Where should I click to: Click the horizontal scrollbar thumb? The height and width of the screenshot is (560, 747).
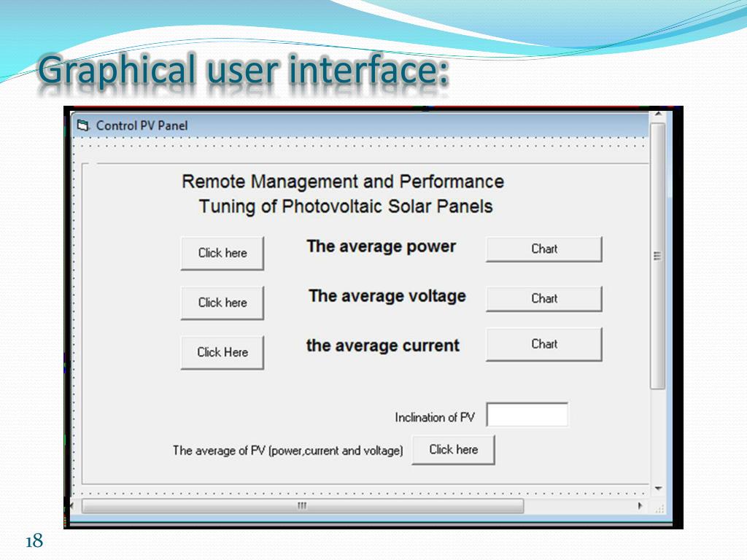click(303, 506)
